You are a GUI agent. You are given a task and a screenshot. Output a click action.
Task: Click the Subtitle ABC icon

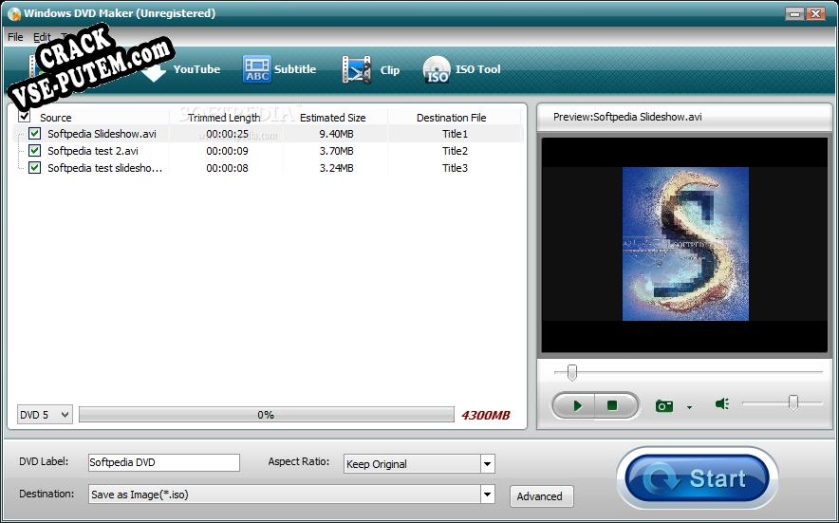point(257,70)
